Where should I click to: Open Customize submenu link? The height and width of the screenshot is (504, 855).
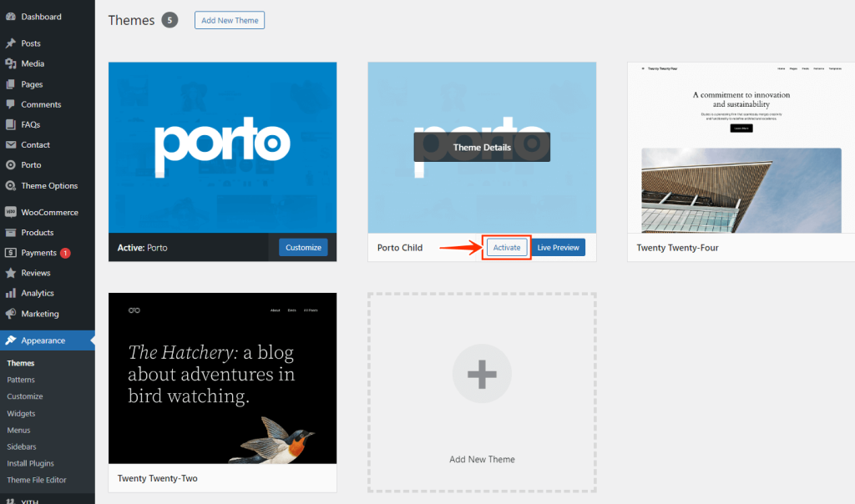[x=24, y=396]
